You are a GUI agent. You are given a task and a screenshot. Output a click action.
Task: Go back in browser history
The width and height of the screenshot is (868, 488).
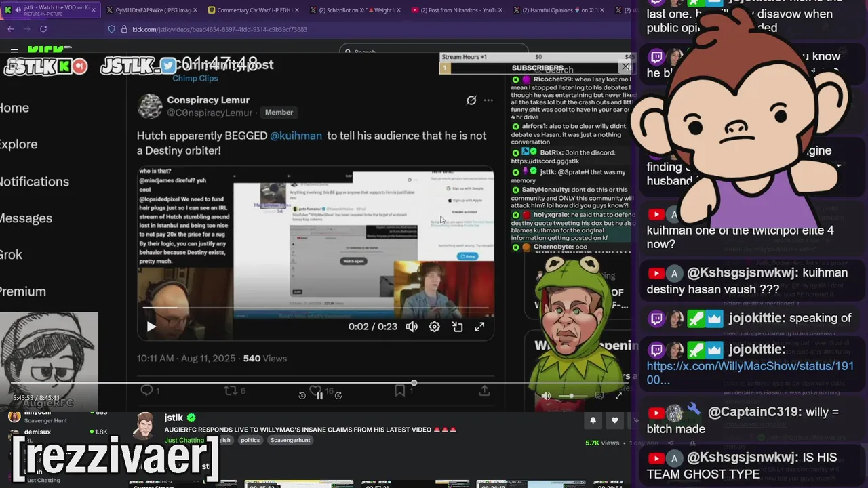(x=10, y=29)
